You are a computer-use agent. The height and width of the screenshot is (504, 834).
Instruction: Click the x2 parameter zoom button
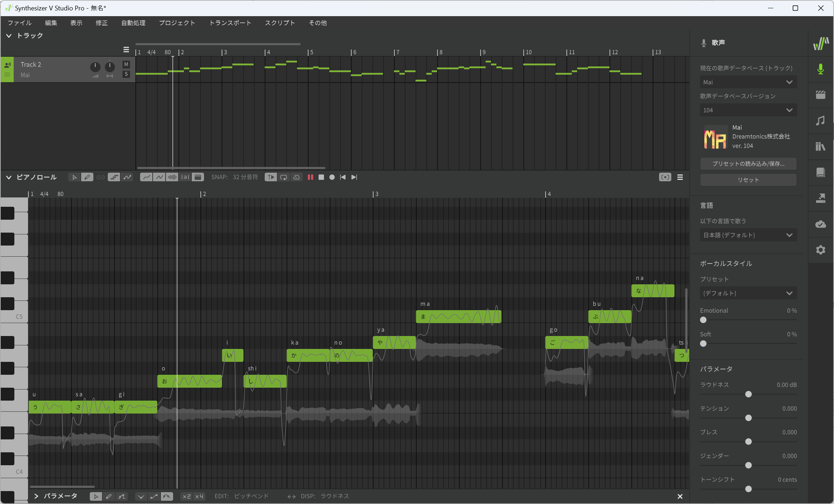point(186,496)
